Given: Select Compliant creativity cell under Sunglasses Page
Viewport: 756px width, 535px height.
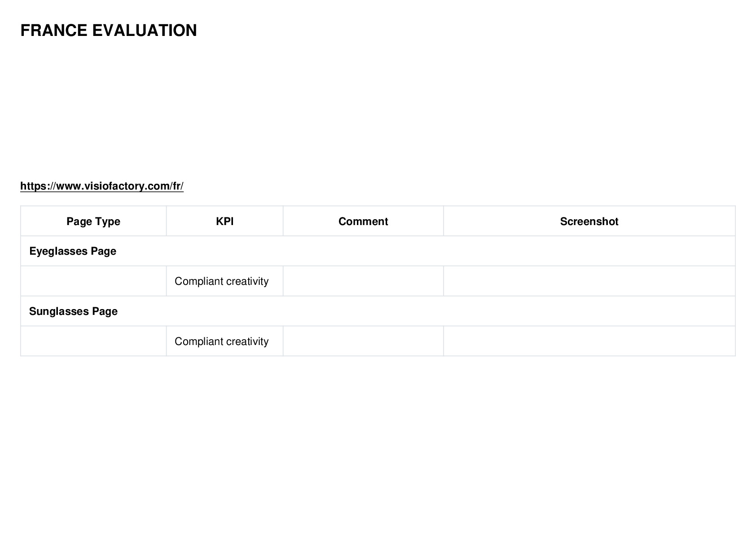Looking at the screenshot, I should tap(224, 341).
